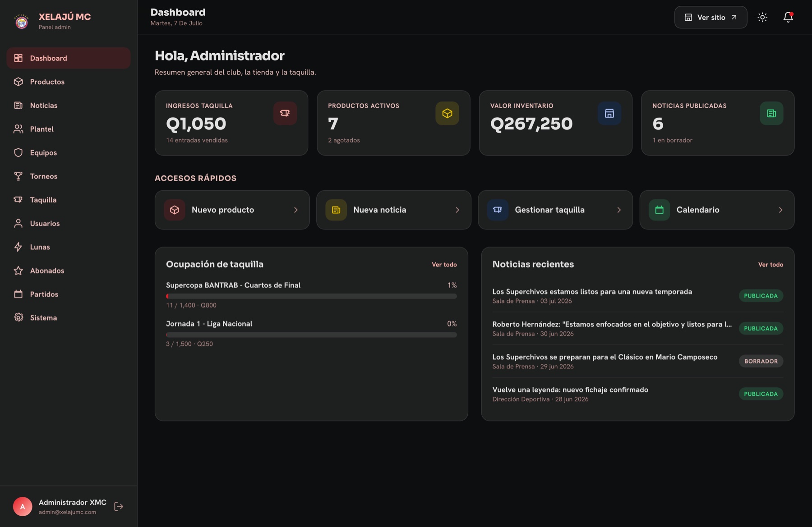This screenshot has height=527, width=812.
Task: Click the Equipos shield icon in sidebar
Action: pyautogui.click(x=18, y=152)
